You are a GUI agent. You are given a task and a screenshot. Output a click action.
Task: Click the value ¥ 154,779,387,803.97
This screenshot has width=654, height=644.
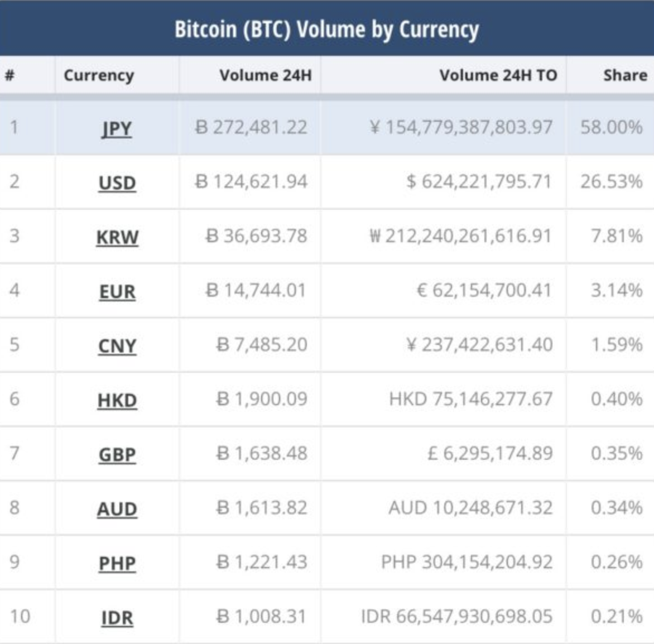click(x=461, y=127)
